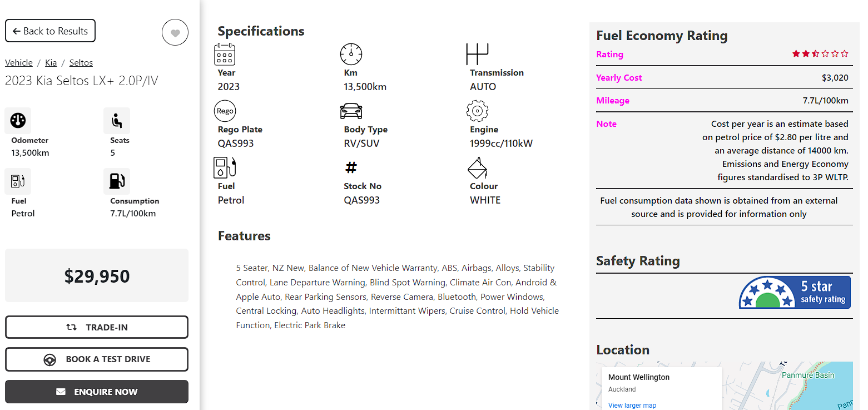Click the WHITE colour value

485,200
